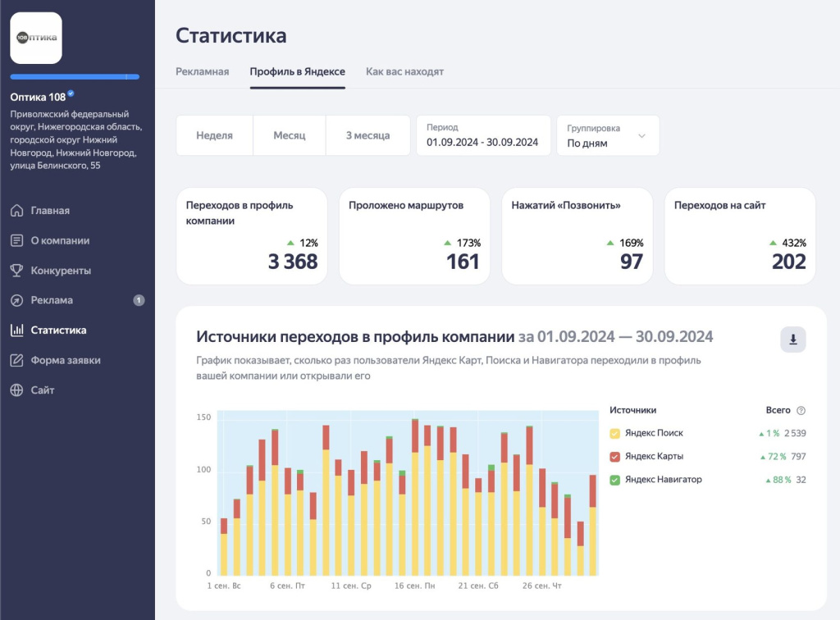Download the chart with the arrow icon
This screenshot has width=840, height=620.
tap(793, 340)
